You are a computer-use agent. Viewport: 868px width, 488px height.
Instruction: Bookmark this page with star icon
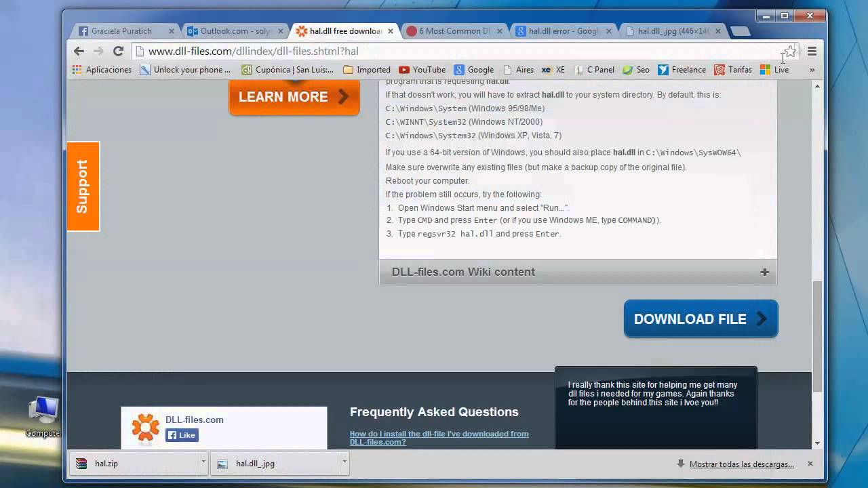click(x=790, y=52)
